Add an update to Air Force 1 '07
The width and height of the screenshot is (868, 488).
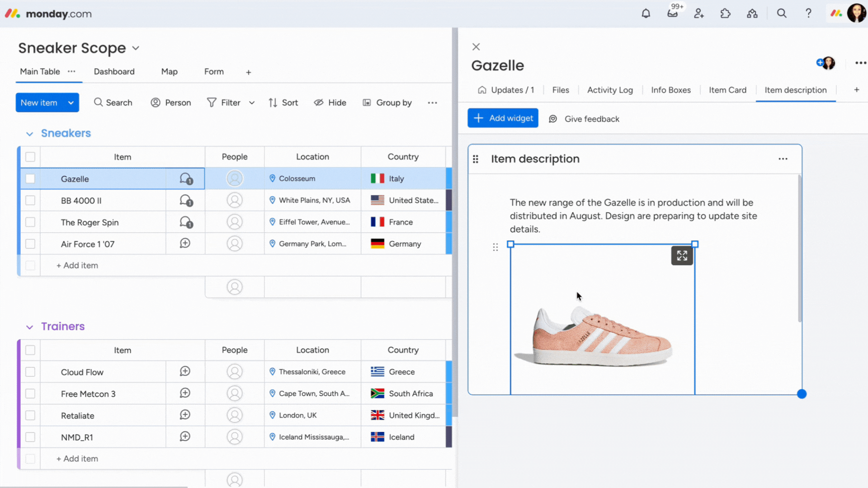point(185,244)
